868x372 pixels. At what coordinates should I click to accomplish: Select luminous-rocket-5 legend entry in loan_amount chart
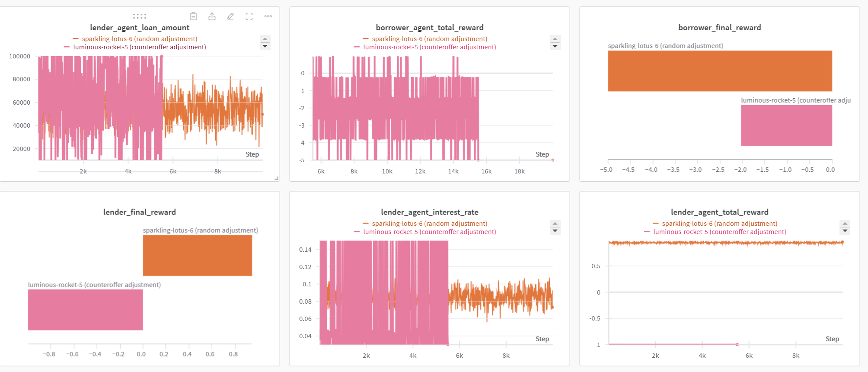[x=135, y=47]
